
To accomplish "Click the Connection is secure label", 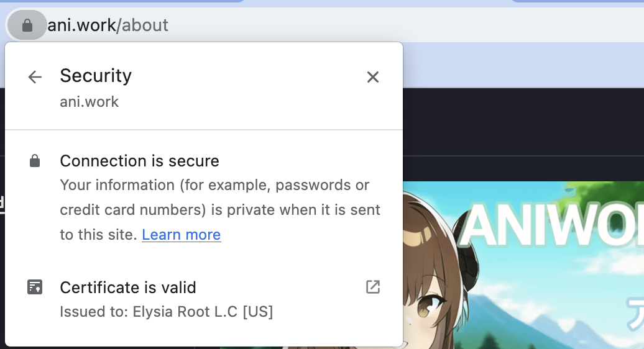I will [139, 161].
